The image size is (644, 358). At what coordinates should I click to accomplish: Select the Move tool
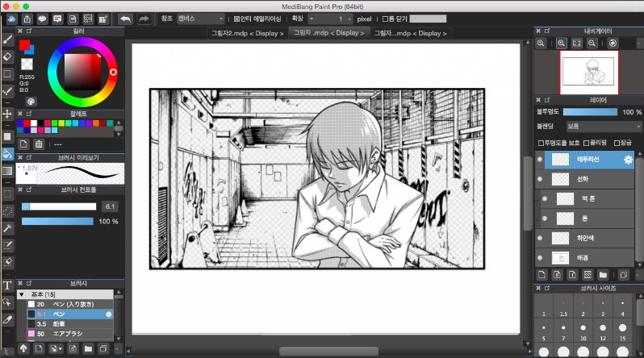(7, 114)
